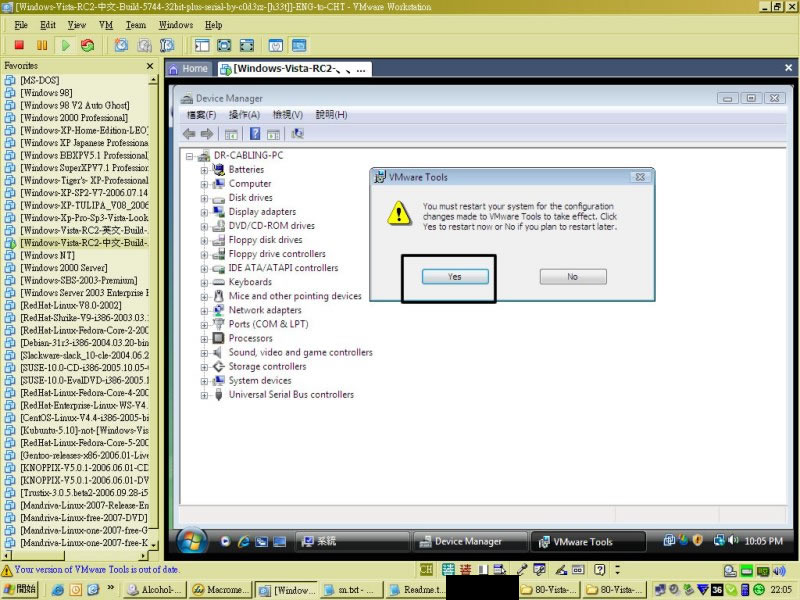Viewport: 800px width, 600px height.
Task: Toggle the sidebar view toolbar icon
Action: (202, 45)
